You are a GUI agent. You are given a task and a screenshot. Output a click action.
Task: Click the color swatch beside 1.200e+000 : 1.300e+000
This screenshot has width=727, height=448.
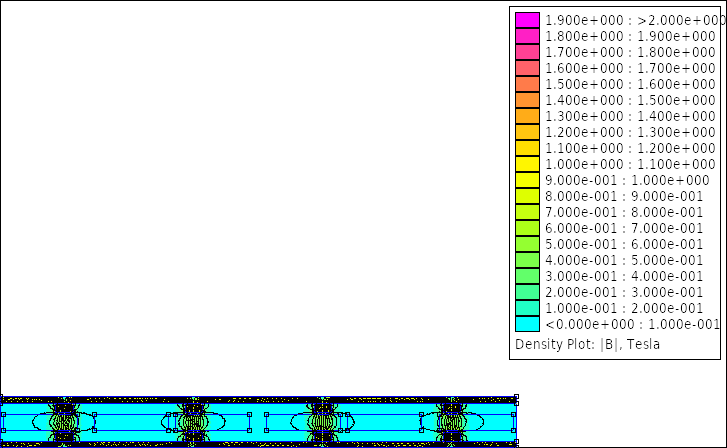527,132
